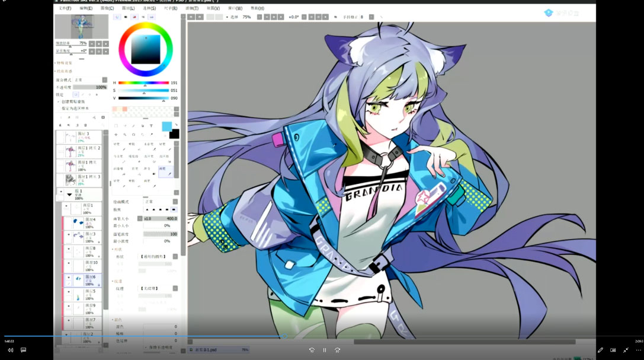
Task: Choose the 画笔 brush preset
Action: 166,171
